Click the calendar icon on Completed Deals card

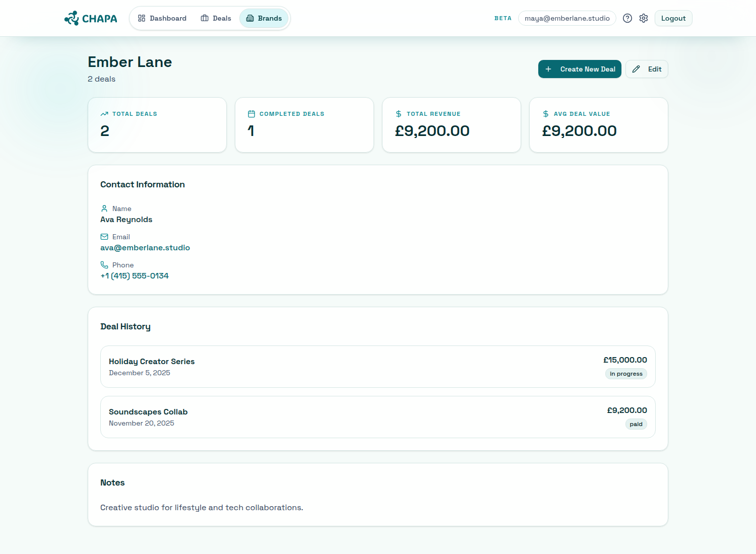pyautogui.click(x=251, y=113)
